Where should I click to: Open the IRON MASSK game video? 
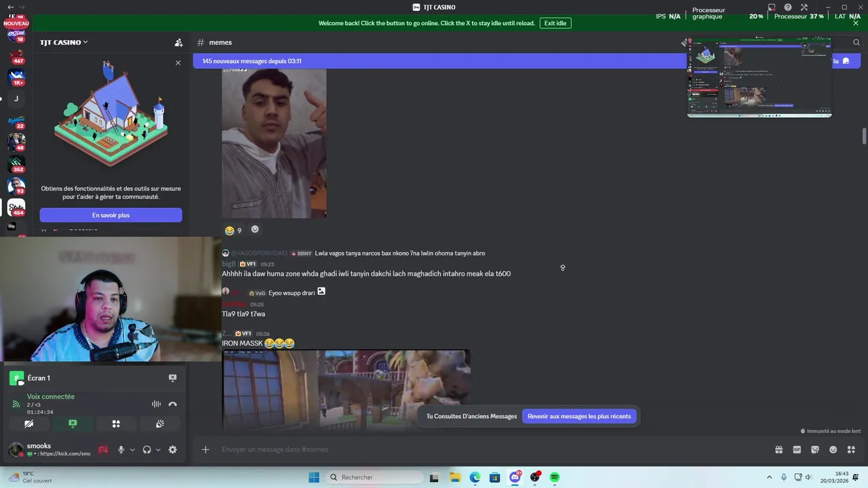coord(346,390)
